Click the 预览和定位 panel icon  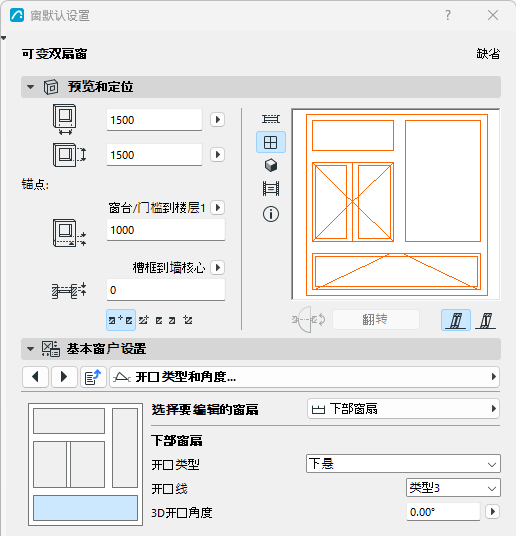pyautogui.click(x=51, y=87)
